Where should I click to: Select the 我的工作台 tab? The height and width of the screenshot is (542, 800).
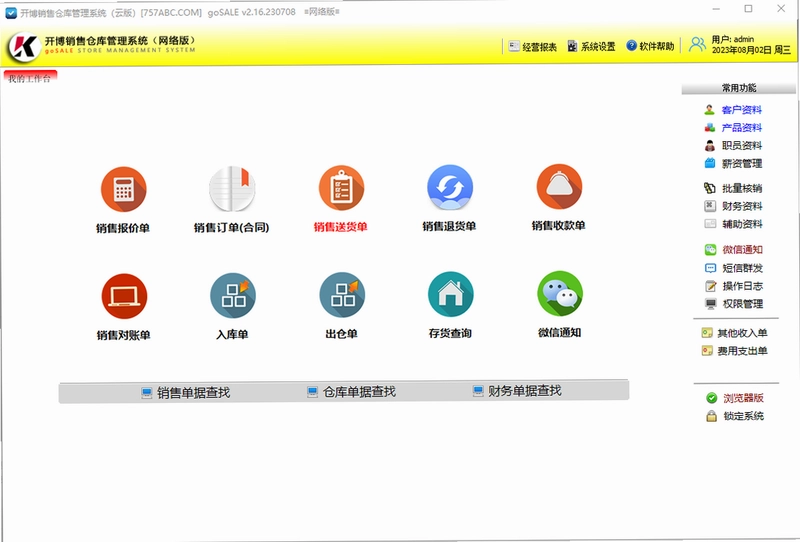click(30, 78)
